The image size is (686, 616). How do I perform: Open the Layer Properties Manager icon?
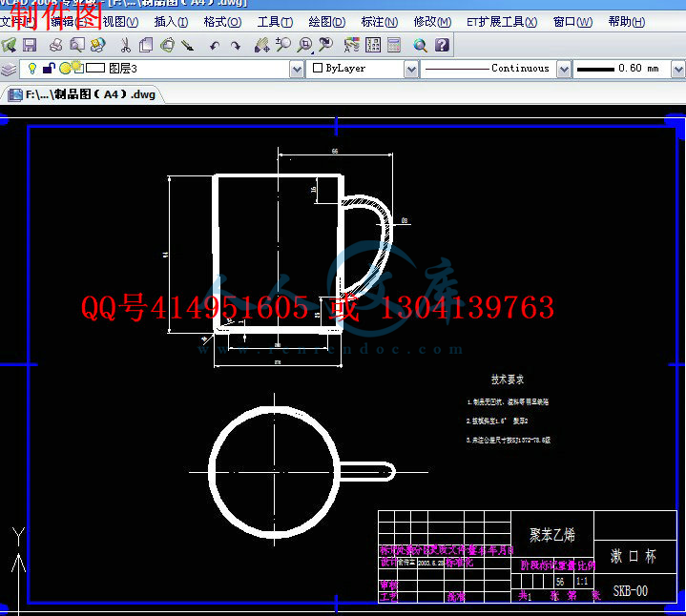tap(9, 69)
